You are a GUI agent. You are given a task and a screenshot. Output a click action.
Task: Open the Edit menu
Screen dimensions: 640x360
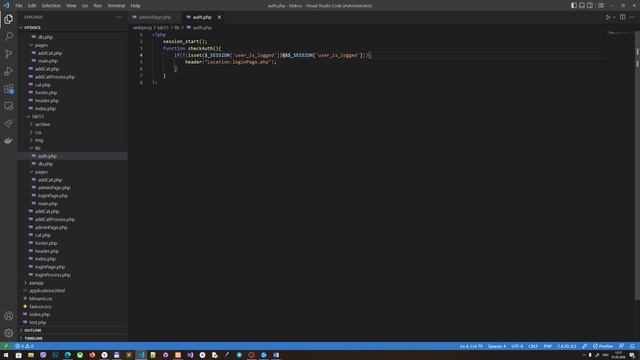[x=32, y=6]
